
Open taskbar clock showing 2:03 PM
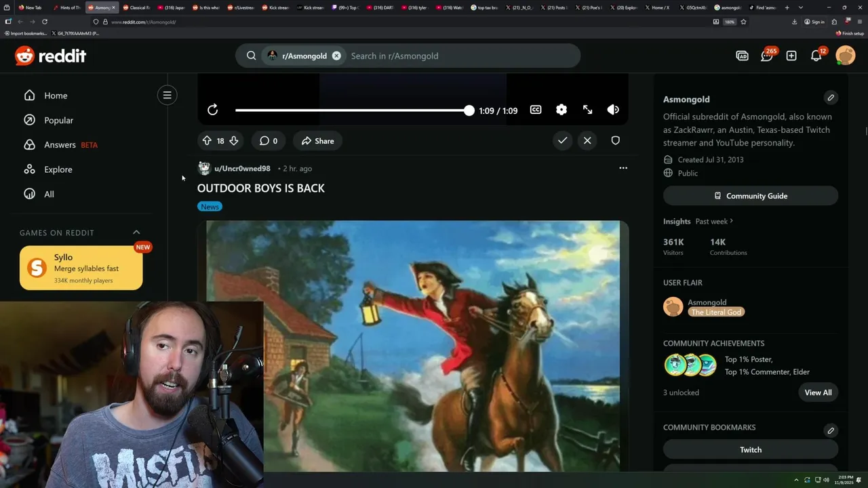pos(844,480)
